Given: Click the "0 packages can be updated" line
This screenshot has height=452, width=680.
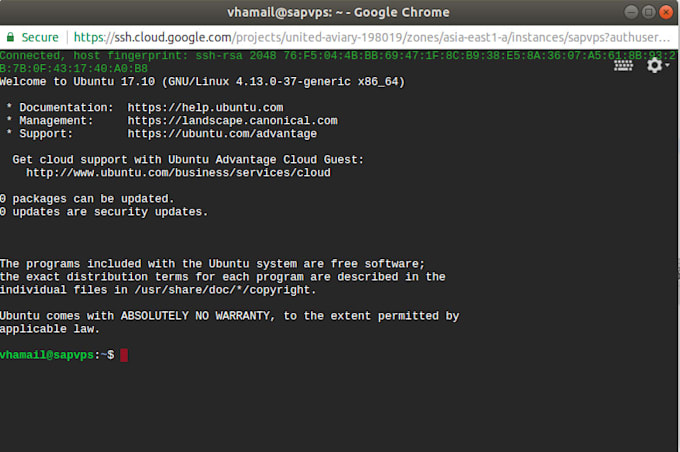Looking at the screenshot, I should [x=87, y=198].
